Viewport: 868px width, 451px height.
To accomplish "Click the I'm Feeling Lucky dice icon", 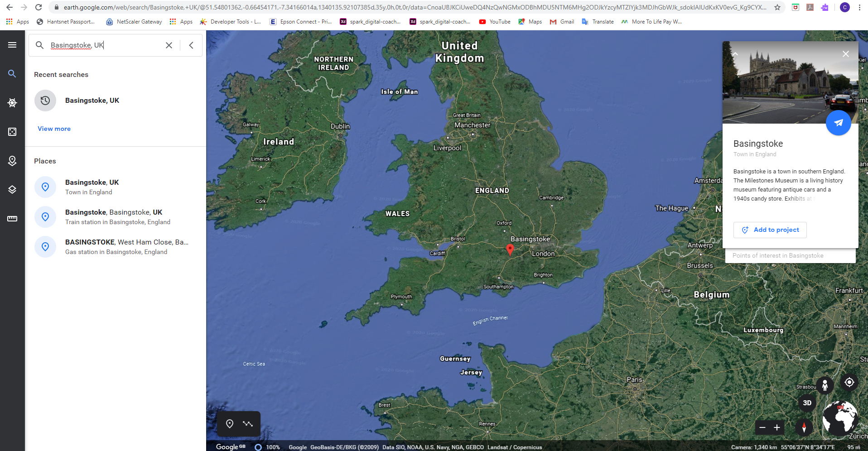I will 12,132.
